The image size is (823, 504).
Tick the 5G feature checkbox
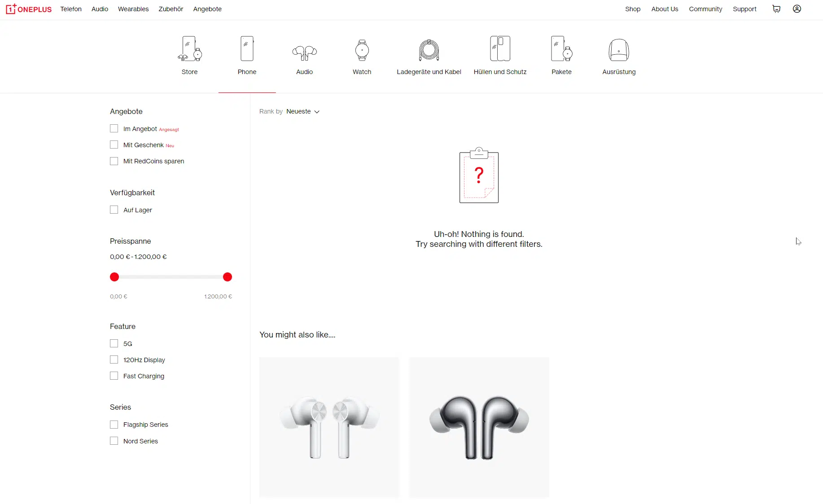(x=114, y=344)
